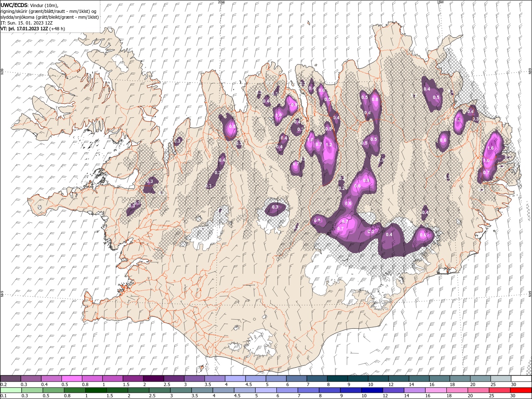This screenshot has height=399, width=532.
Task: Click the 'rigning/skúrir' description line
Action: 48,11
